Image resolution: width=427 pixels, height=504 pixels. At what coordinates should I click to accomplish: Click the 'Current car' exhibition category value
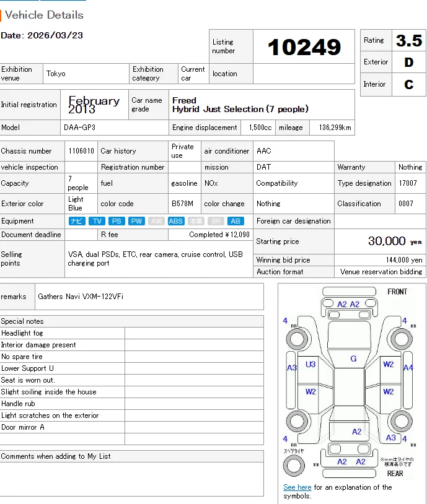tap(193, 74)
